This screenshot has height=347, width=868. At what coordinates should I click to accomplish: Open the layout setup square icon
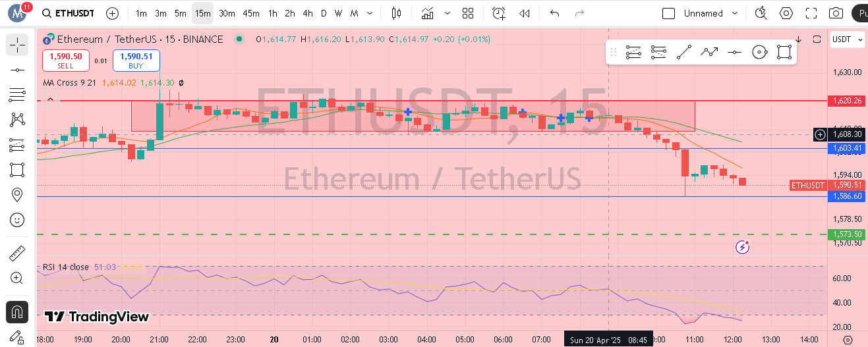pyautogui.click(x=668, y=13)
